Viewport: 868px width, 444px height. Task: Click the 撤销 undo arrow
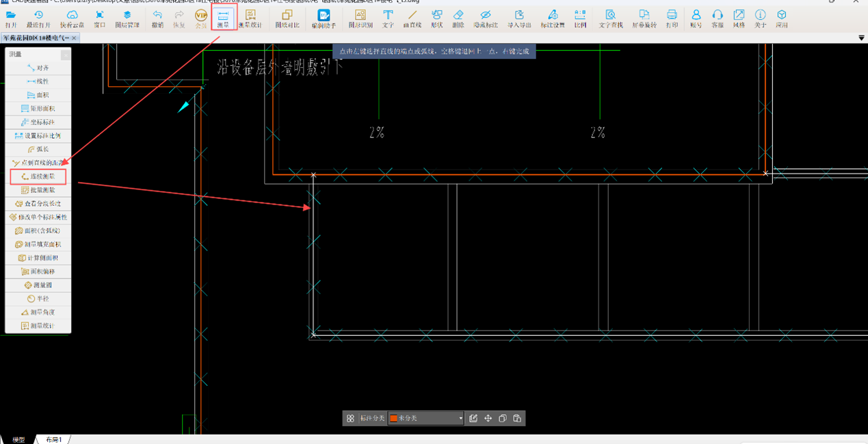157,18
